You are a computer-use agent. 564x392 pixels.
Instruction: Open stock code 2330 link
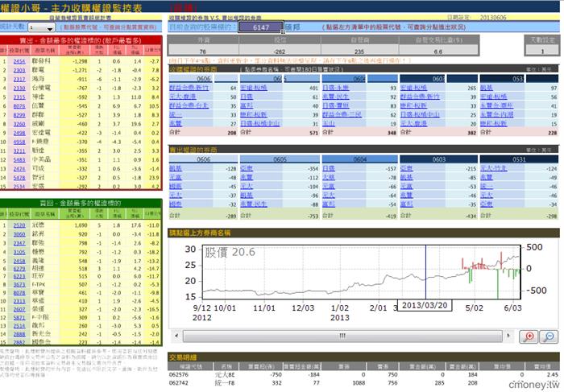19,88
